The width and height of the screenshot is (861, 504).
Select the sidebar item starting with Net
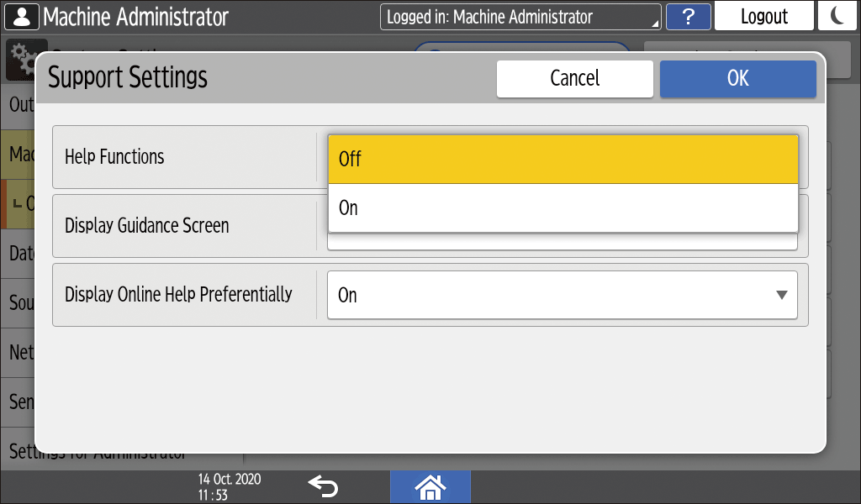pyautogui.click(x=20, y=352)
